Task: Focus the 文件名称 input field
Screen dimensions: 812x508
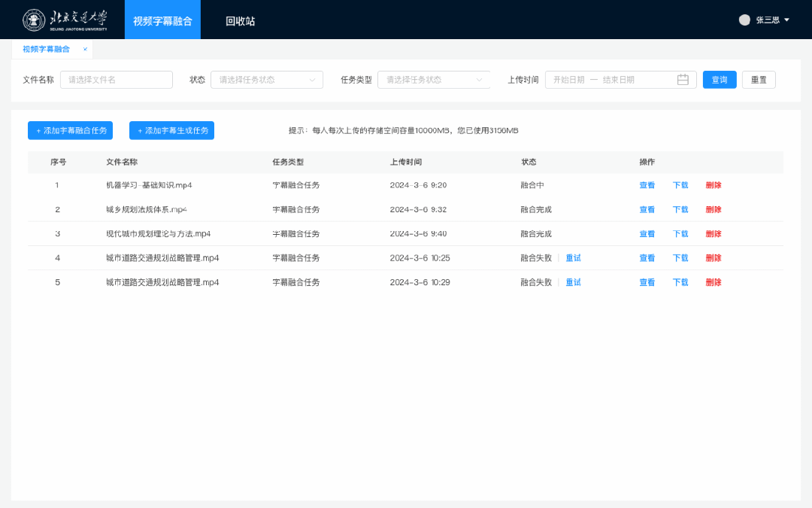Action: (117, 80)
